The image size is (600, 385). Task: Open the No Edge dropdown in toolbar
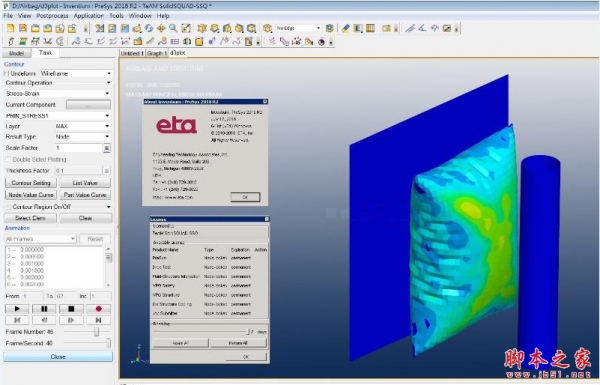tap(298, 28)
